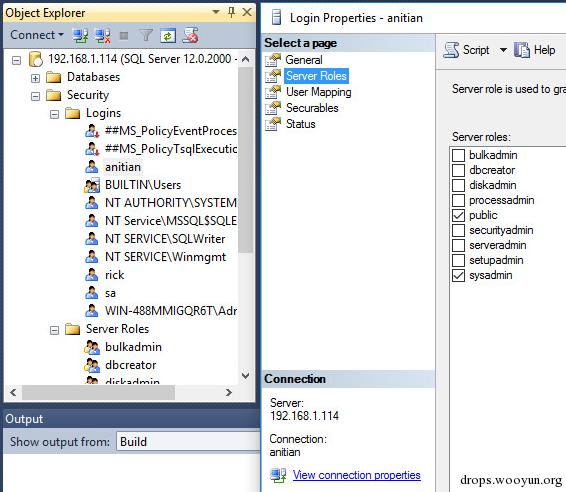Click the Filter funnel icon

click(146, 35)
